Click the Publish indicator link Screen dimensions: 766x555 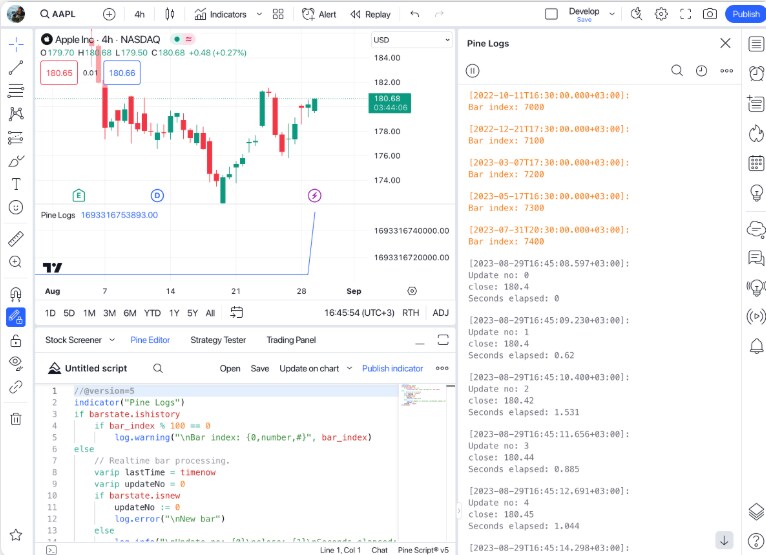click(392, 368)
